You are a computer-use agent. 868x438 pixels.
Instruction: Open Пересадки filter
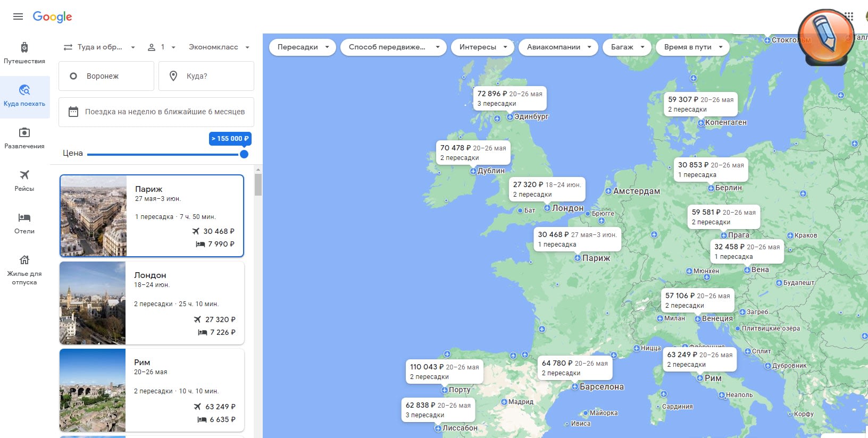click(x=303, y=47)
